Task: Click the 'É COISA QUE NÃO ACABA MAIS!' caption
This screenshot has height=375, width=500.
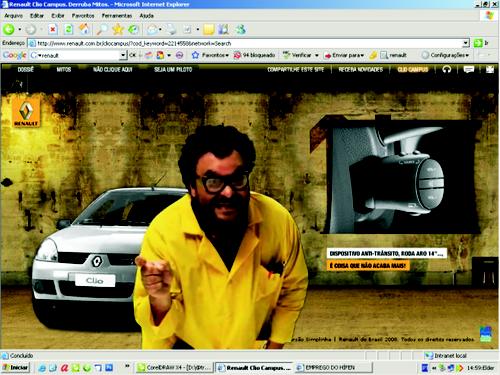Action: point(368,266)
